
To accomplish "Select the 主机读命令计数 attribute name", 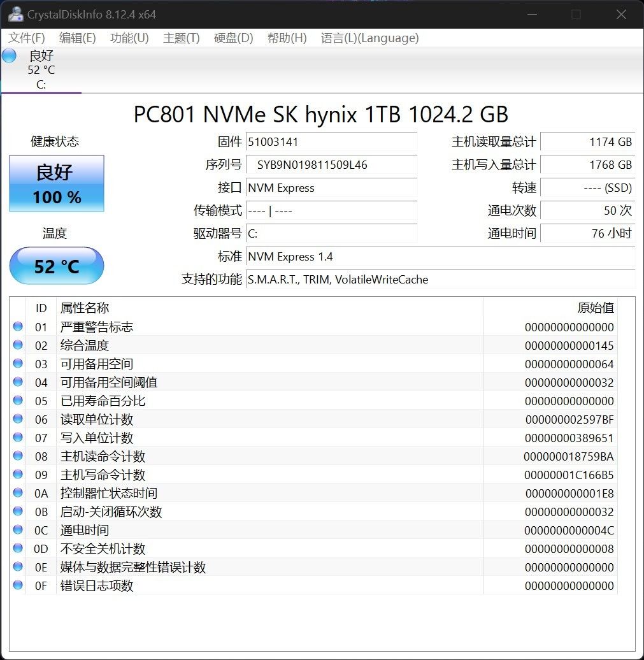I will coord(103,457).
